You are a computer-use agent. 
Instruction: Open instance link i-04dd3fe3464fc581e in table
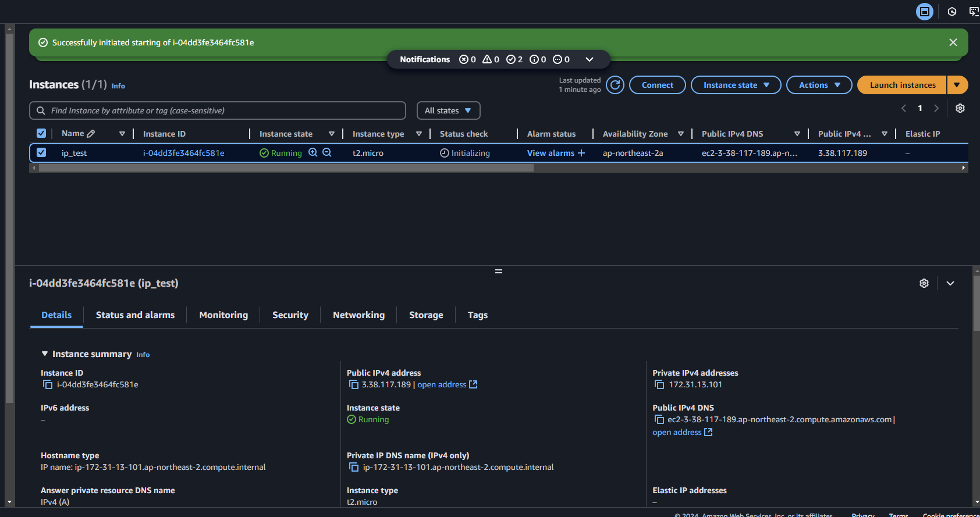183,153
